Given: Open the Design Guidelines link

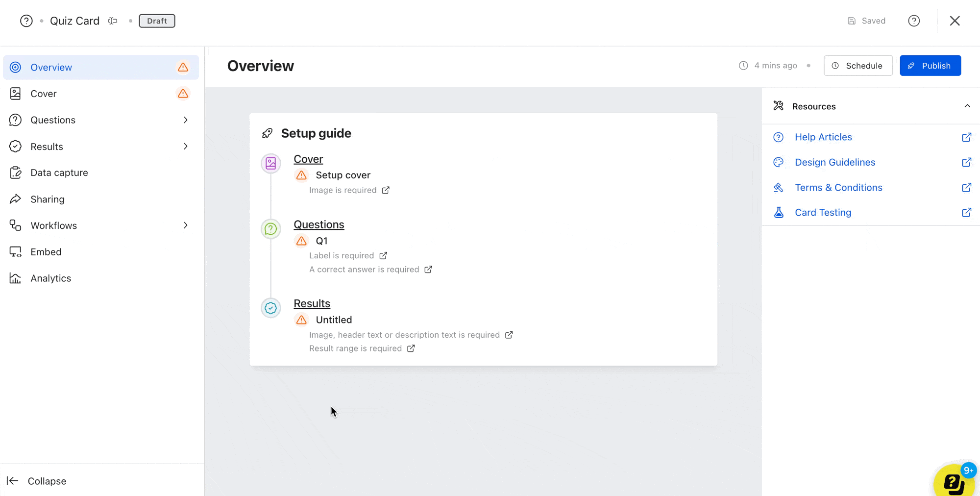Looking at the screenshot, I should [834, 162].
